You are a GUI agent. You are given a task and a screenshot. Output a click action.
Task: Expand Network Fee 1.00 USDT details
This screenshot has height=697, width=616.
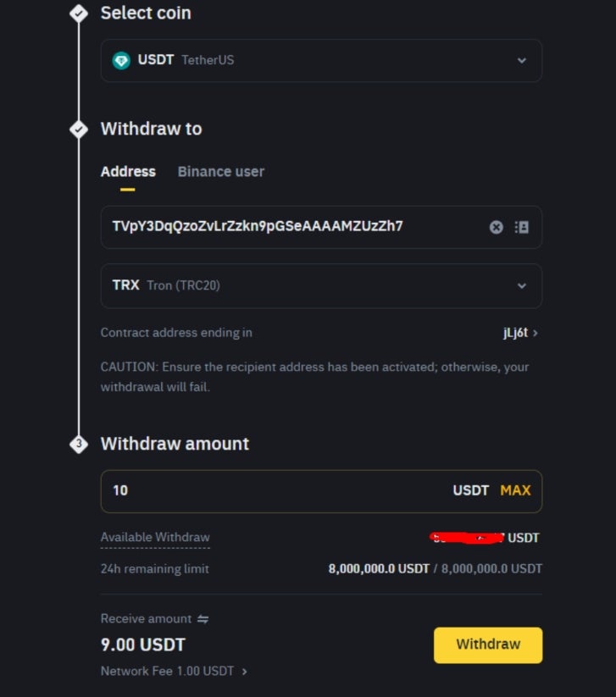(174, 671)
